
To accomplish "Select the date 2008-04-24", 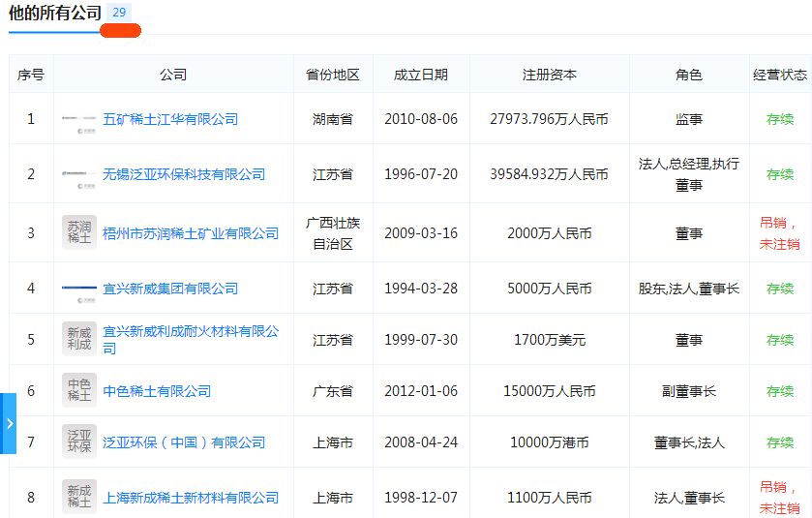I will (x=421, y=442).
